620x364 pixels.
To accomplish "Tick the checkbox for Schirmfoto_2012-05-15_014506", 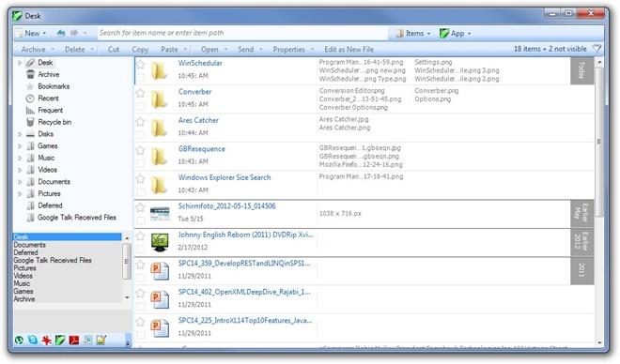I will coord(140,220).
